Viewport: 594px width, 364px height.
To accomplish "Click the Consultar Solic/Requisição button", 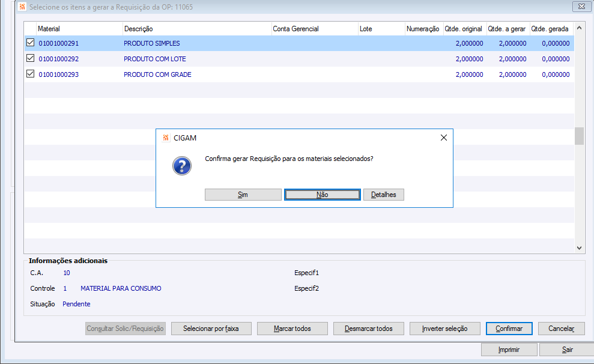I will (125, 329).
